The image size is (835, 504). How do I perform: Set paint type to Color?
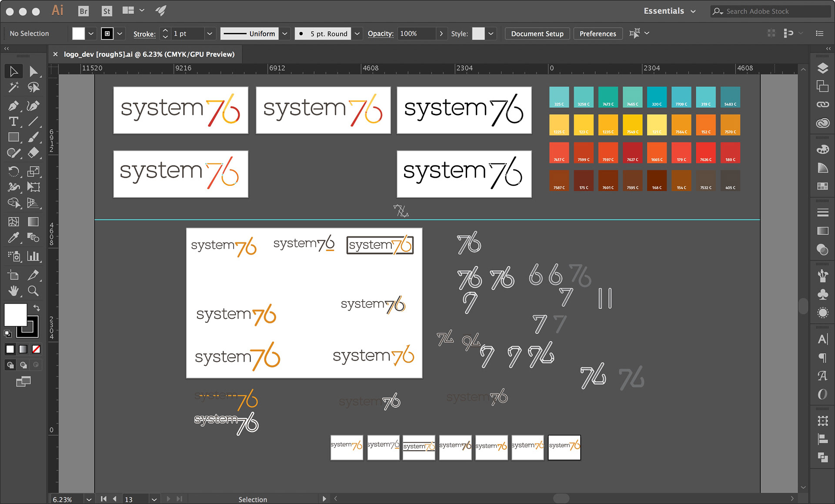click(x=10, y=349)
